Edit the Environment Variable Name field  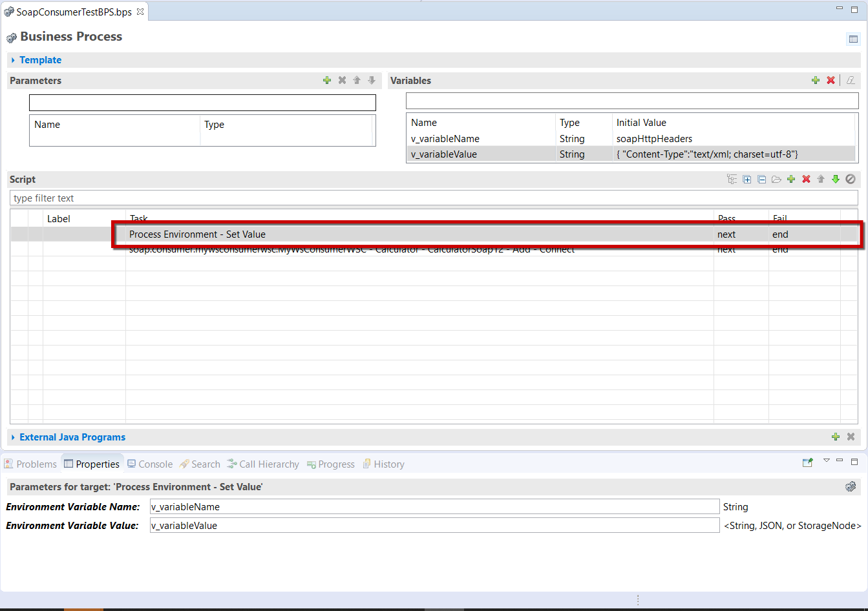pyautogui.click(x=433, y=506)
